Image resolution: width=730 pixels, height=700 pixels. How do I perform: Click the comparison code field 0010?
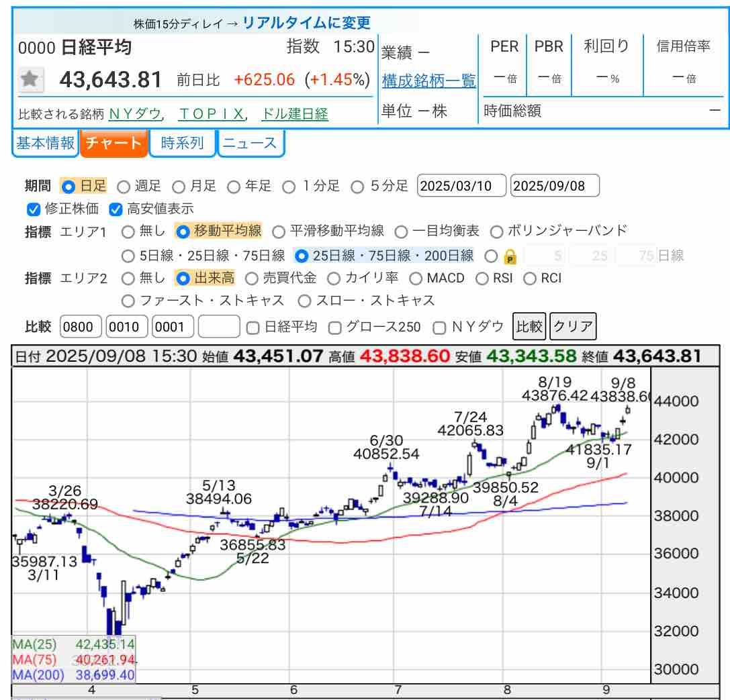(127, 327)
